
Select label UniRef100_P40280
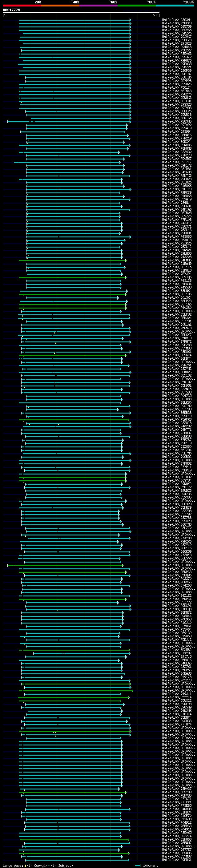pyautogui.click(x=177, y=308)
